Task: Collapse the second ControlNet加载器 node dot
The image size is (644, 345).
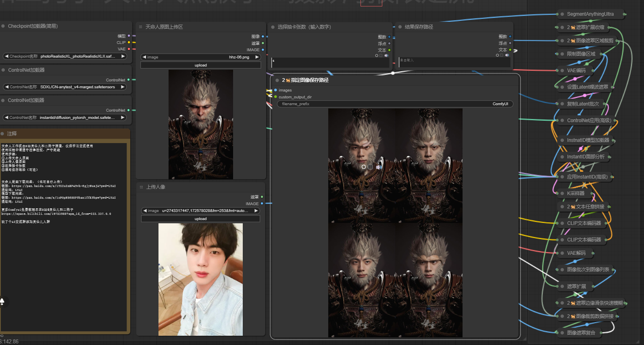Action: (3, 100)
